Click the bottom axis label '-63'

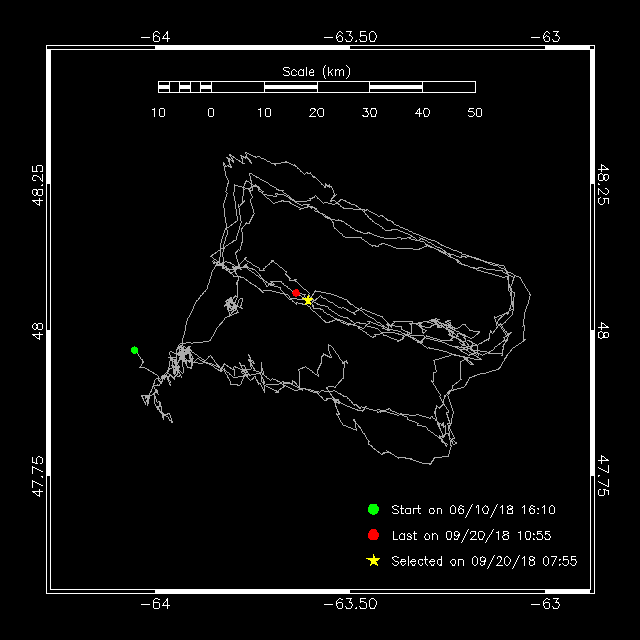(545, 604)
